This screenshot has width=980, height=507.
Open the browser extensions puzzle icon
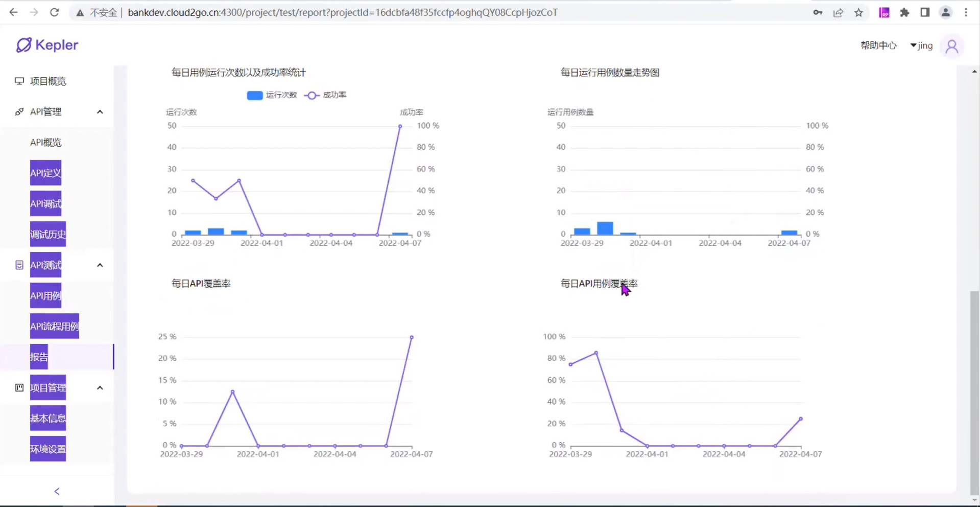(x=904, y=12)
